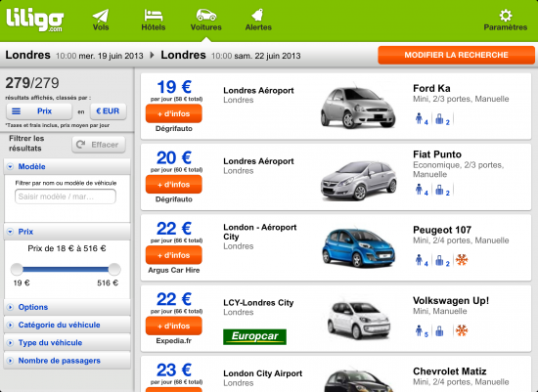Viewport: 538px width, 392px height.
Task: Open the Prix sort selector
Action: (x=39, y=111)
